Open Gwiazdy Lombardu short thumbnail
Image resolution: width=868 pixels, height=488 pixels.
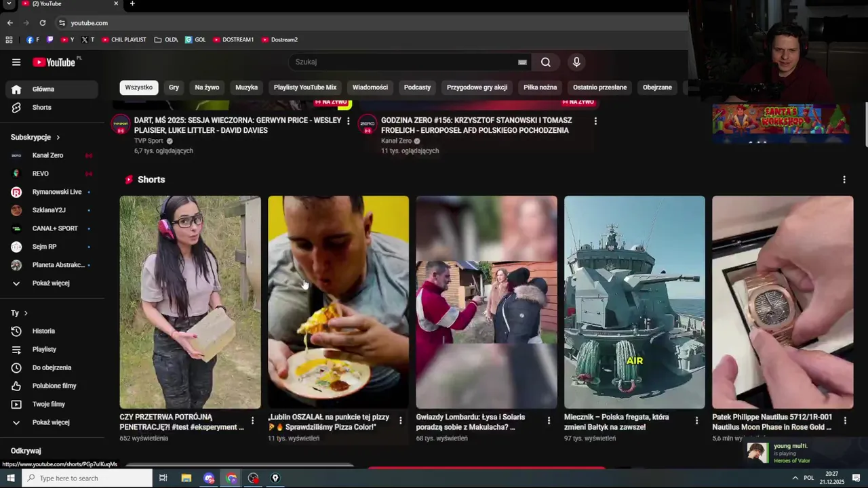486,302
